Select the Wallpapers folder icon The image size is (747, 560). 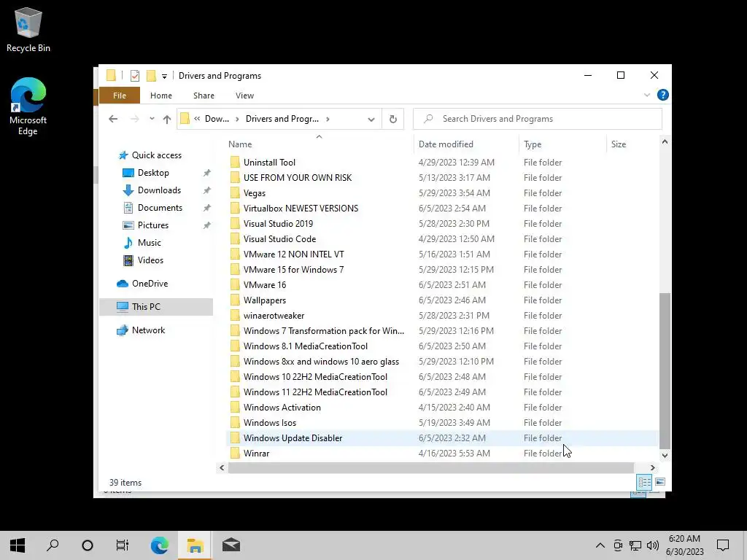[235, 300]
